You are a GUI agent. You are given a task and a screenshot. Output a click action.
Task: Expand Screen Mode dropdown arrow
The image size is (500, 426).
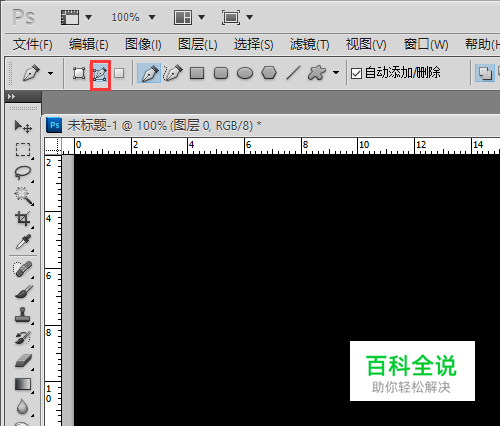click(250, 17)
